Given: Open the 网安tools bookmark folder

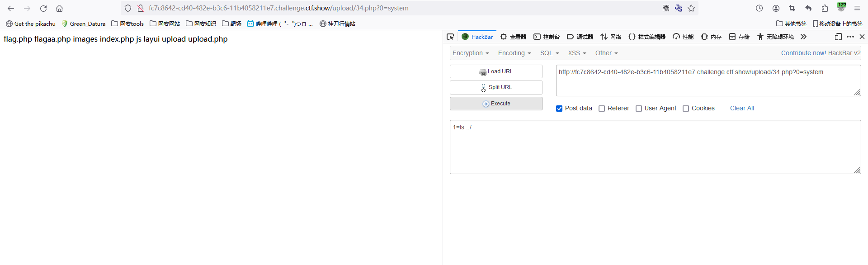Looking at the screenshot, I should pos(127,24).
